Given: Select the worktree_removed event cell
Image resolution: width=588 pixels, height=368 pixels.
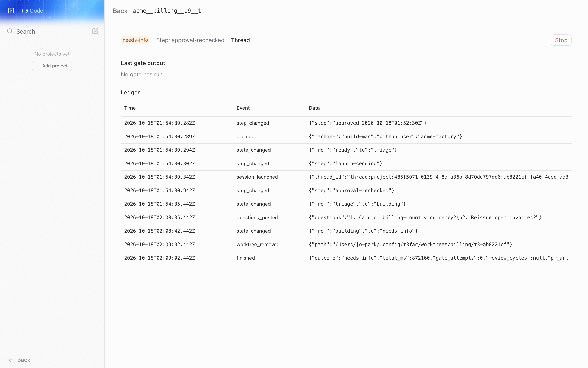Looking at the screenshot, I should tap(258, 244).
